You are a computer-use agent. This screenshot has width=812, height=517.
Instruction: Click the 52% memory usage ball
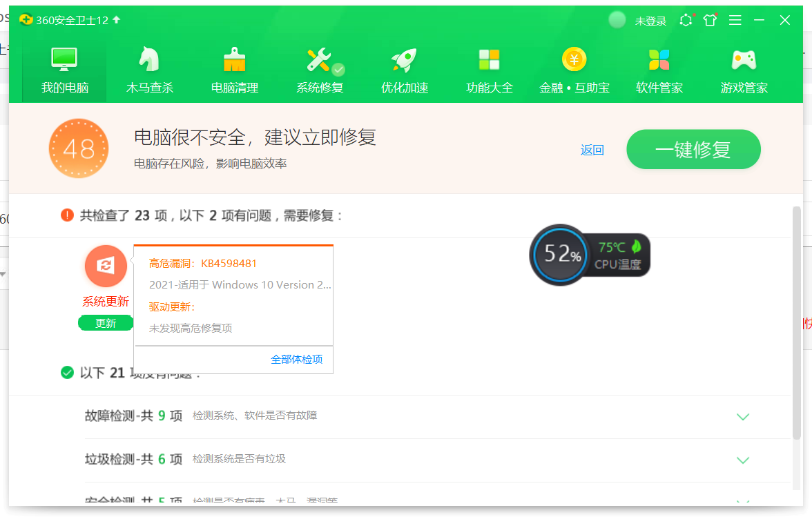(561, 255)
